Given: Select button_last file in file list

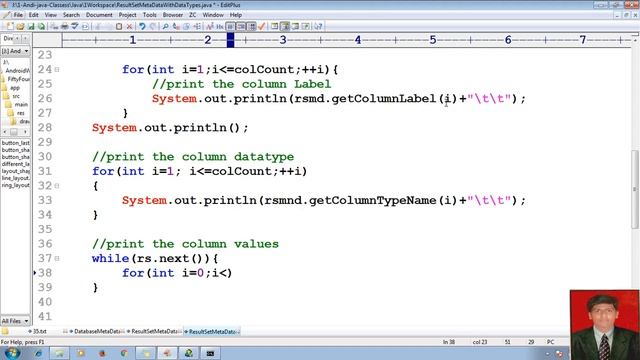Looking at the screenshot, I should click(16, 143).
